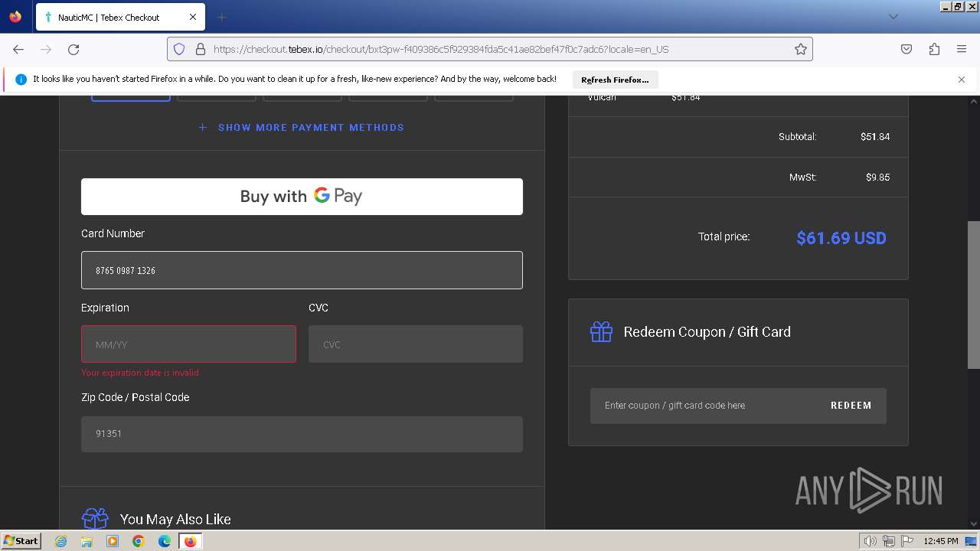Click Buy with Google Pay button
The image size is (980, 551).
(302, 197)
